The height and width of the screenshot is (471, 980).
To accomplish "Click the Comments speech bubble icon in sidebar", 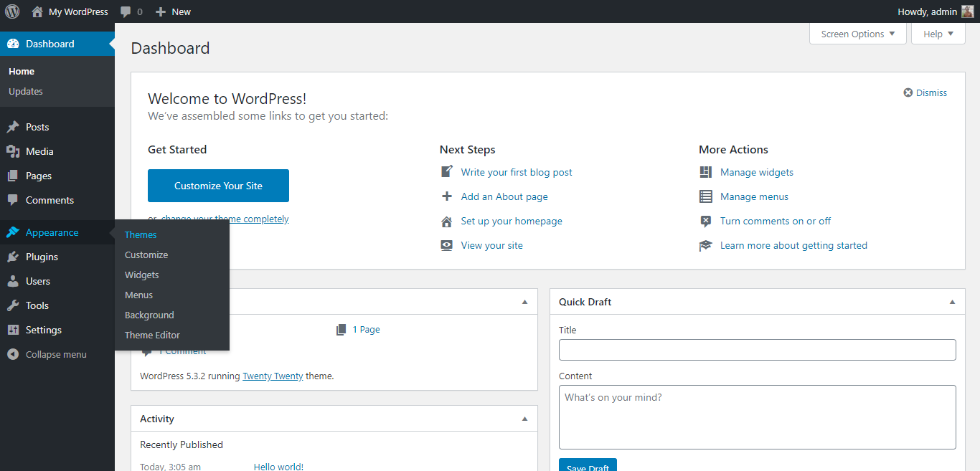I will click(x=13, y=200).
